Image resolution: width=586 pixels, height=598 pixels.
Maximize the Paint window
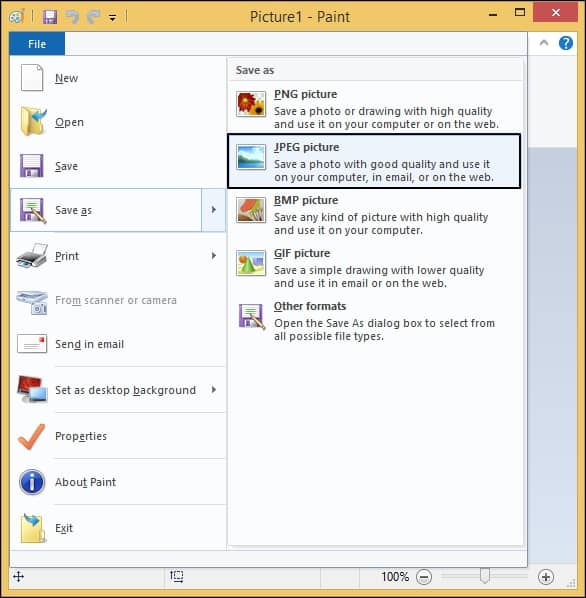pyautogui.click(x=520, y=13)
